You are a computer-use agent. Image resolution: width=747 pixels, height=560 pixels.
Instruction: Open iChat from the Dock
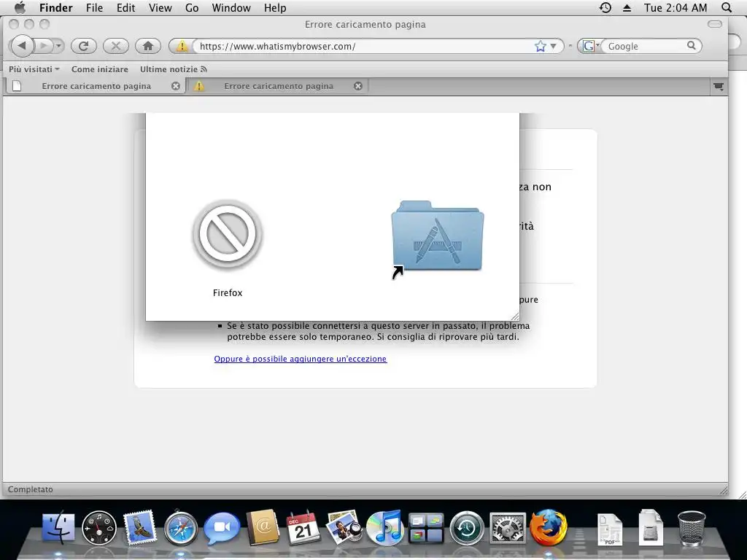coord(222,528)
